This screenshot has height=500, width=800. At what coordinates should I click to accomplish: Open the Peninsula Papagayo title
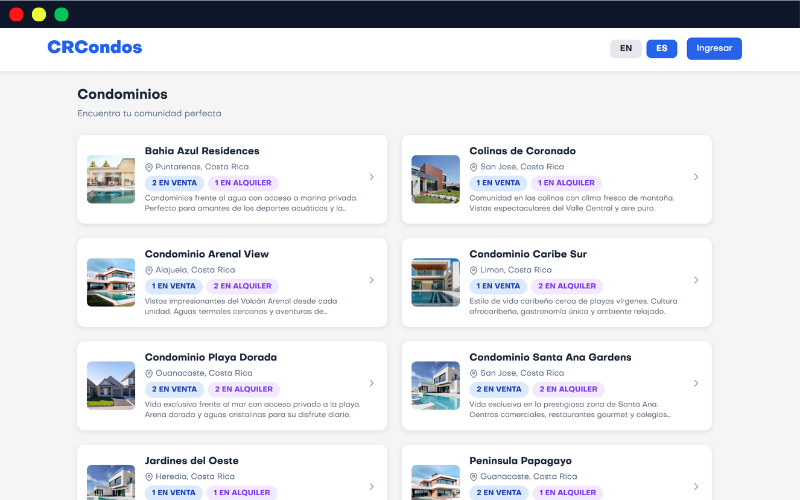(520, 461)
